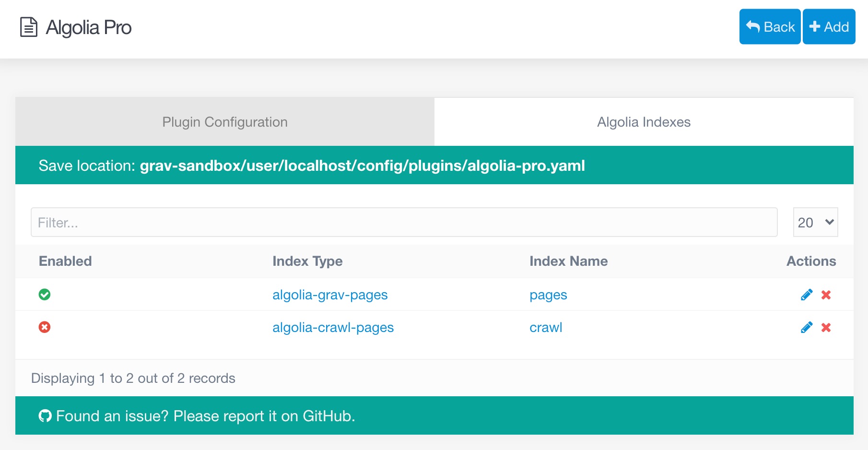Open the algolia-crawl-pages link

(333, 327)
